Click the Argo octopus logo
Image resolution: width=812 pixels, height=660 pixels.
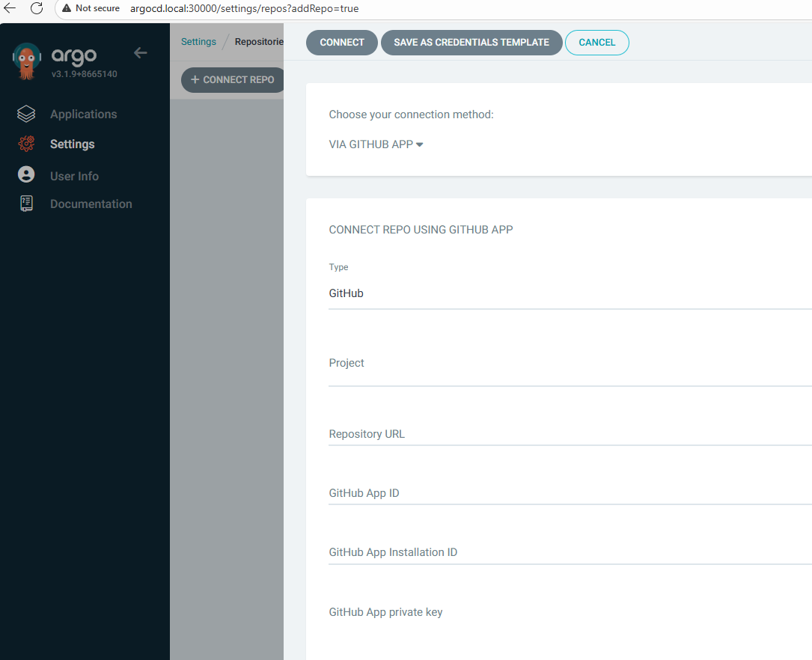26,61
